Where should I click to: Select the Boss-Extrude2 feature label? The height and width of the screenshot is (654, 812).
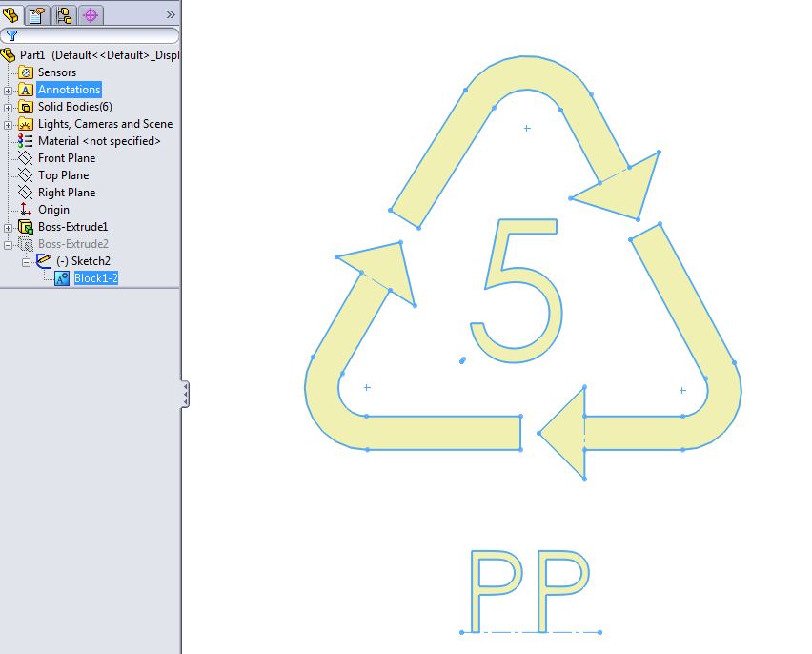73,243
